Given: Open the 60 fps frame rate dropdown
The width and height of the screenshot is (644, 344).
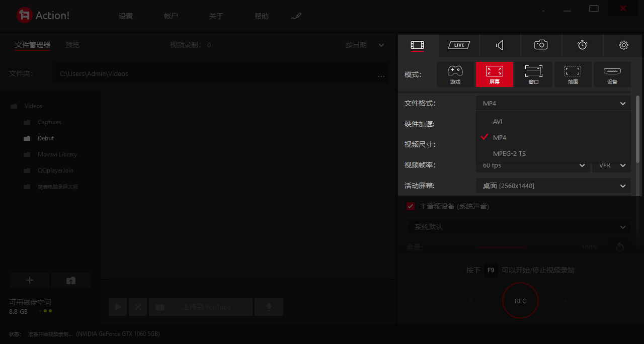Looking at the screenshot, I should point(532,165).
